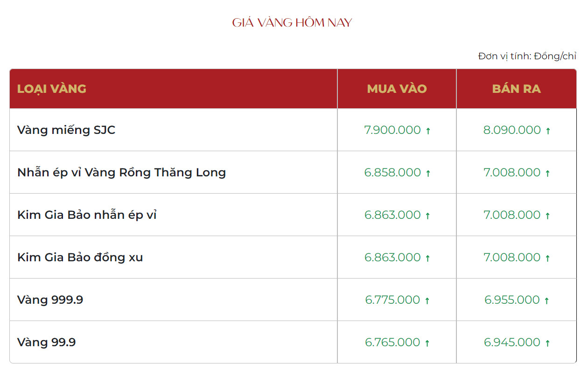Click the MUA VÀO column header

(397, 89)
